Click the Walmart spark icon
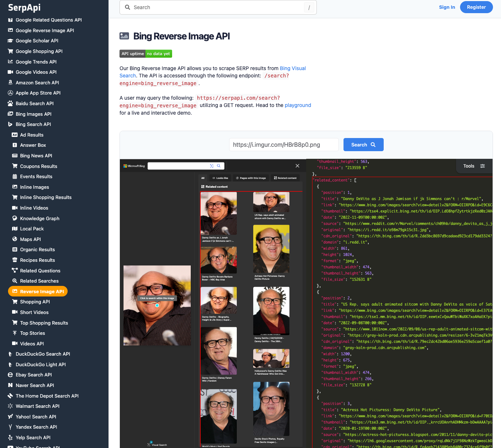This screenshot has height=448, width=501. tap(10, 406)
